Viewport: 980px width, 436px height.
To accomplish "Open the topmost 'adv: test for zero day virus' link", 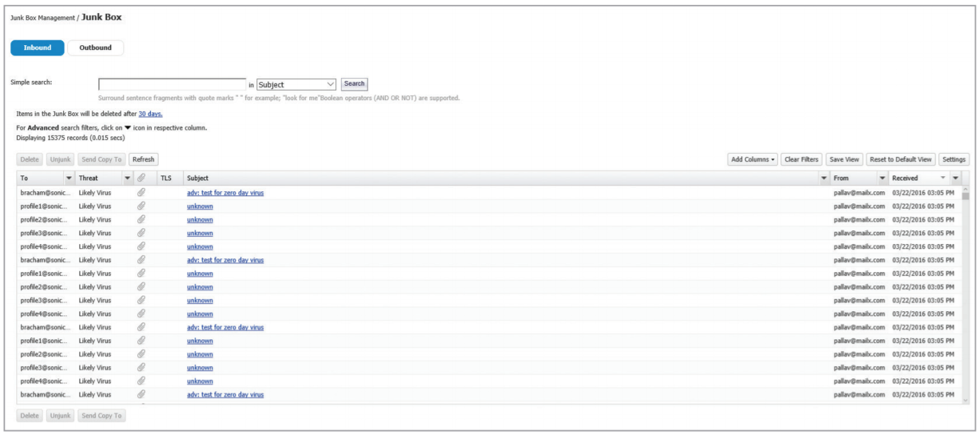I will [x=225, y=193].
